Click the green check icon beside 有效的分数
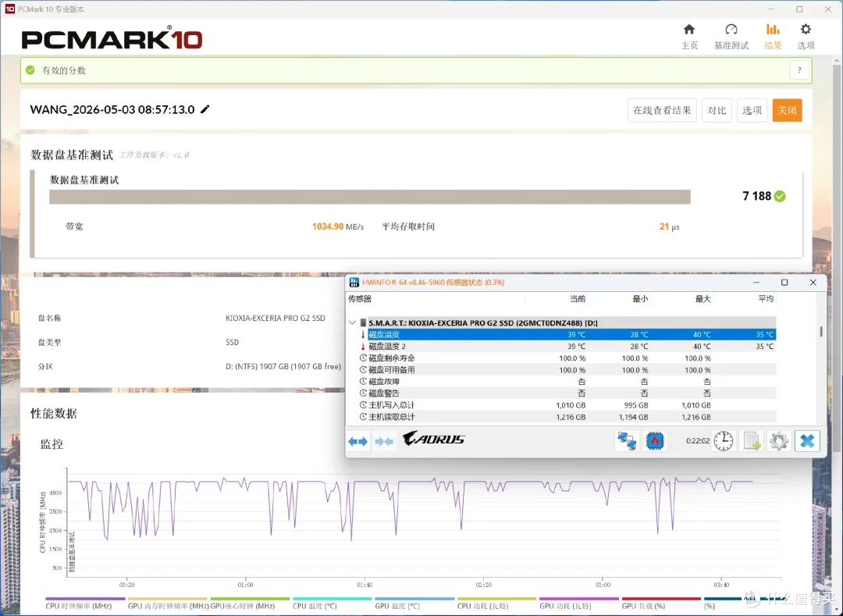 (x=30, y=70)
